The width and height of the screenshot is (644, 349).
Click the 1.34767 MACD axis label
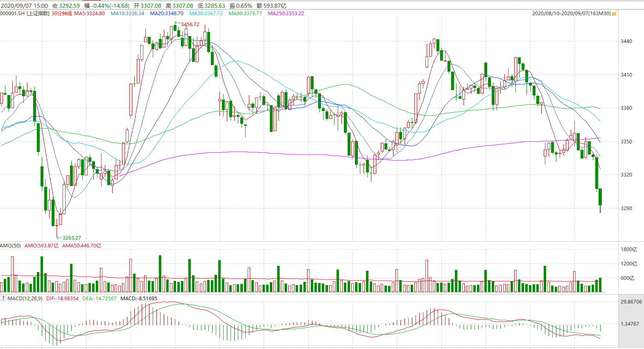tap(630, 324)
